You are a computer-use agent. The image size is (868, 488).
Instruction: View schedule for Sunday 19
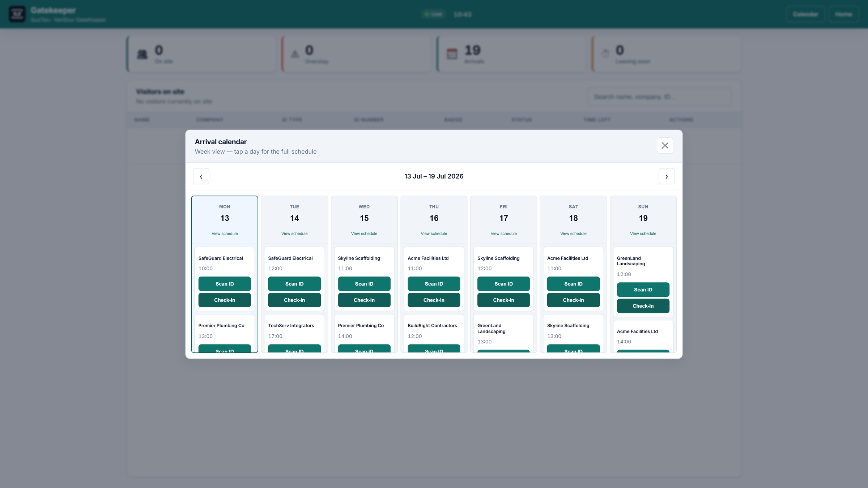pyautogui.click(x=643, y=234)
